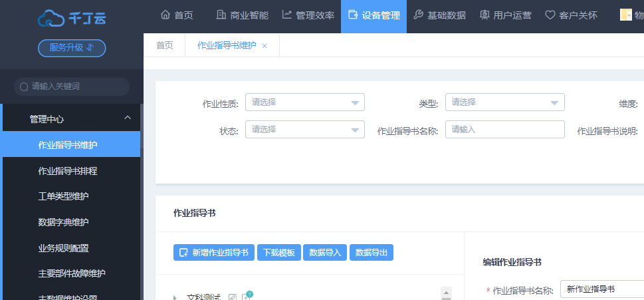This screenshot has width=644, height=300.
Task: Edit the 作业指导书名称 field containing 新作业指导书
Action: coord(601,289)
